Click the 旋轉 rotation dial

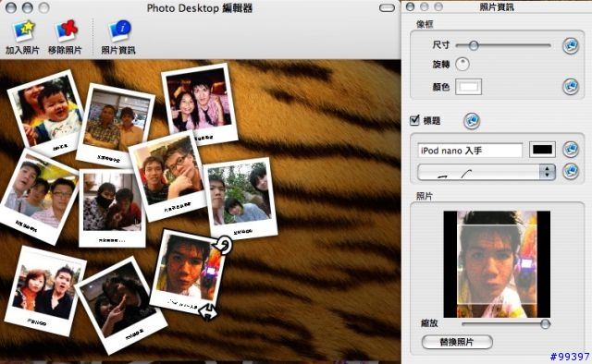(x=462, y=64)
